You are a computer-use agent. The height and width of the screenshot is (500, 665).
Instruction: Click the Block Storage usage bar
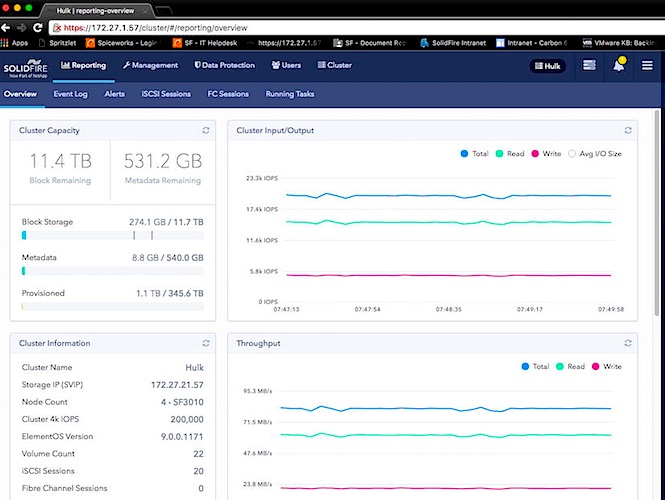coord(113,235)
